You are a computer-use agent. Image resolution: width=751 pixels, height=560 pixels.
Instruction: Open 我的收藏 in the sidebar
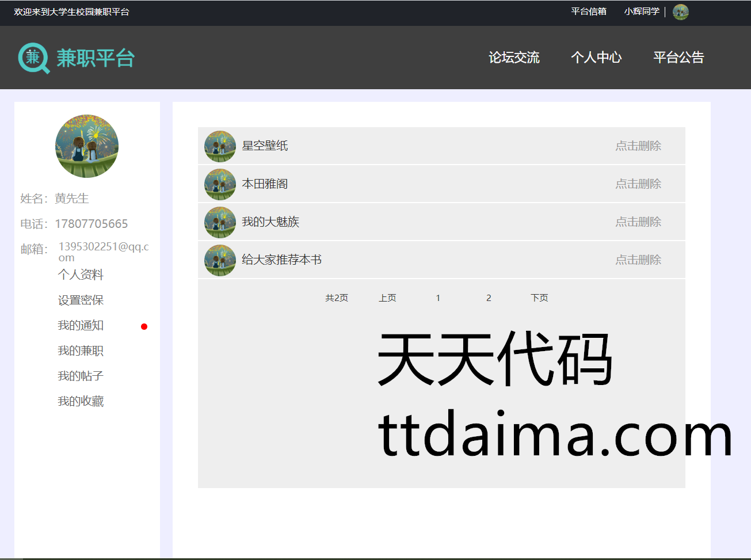(81, 401)
